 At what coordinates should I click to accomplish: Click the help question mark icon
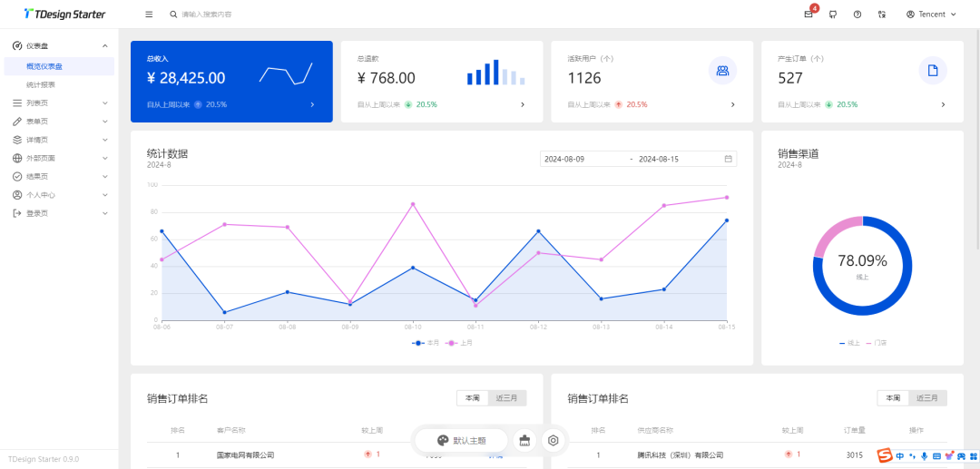pyautogui.click(x=857, y=15)
